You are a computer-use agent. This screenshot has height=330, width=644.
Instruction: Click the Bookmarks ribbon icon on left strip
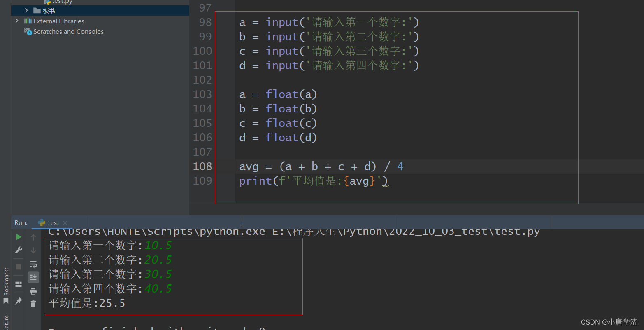tap(6, 301)
